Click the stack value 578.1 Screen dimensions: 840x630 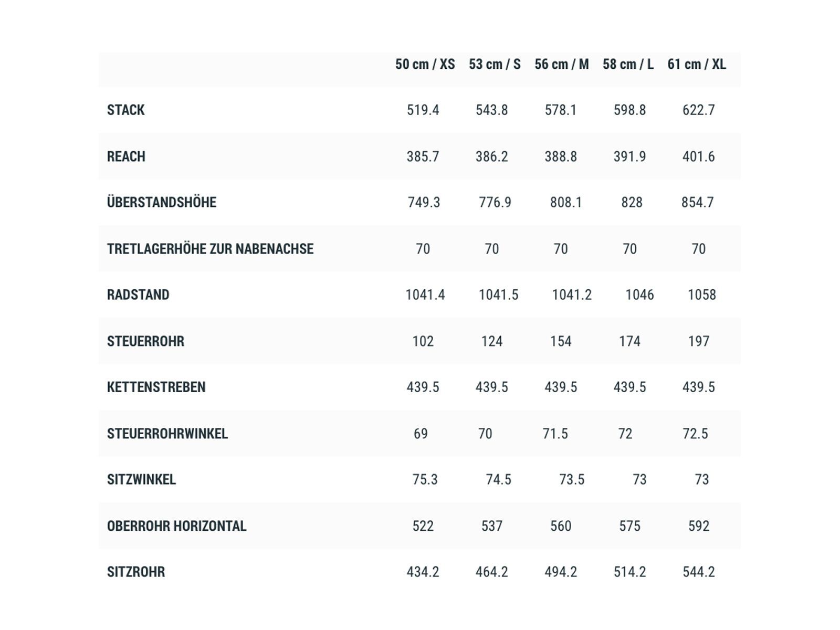point(561,110)
